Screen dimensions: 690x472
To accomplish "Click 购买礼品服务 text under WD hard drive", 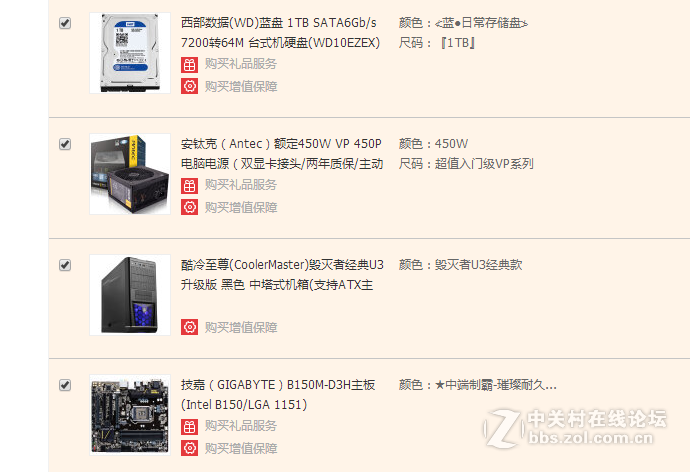I will point(241,64).
